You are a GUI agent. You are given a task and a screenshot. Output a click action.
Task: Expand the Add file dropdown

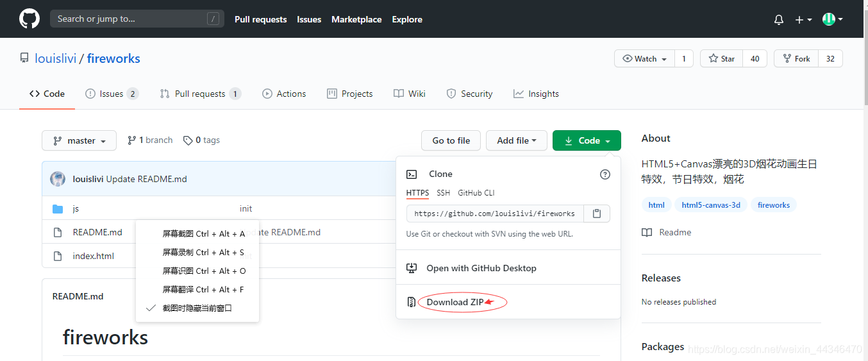(x=517, y=140)
